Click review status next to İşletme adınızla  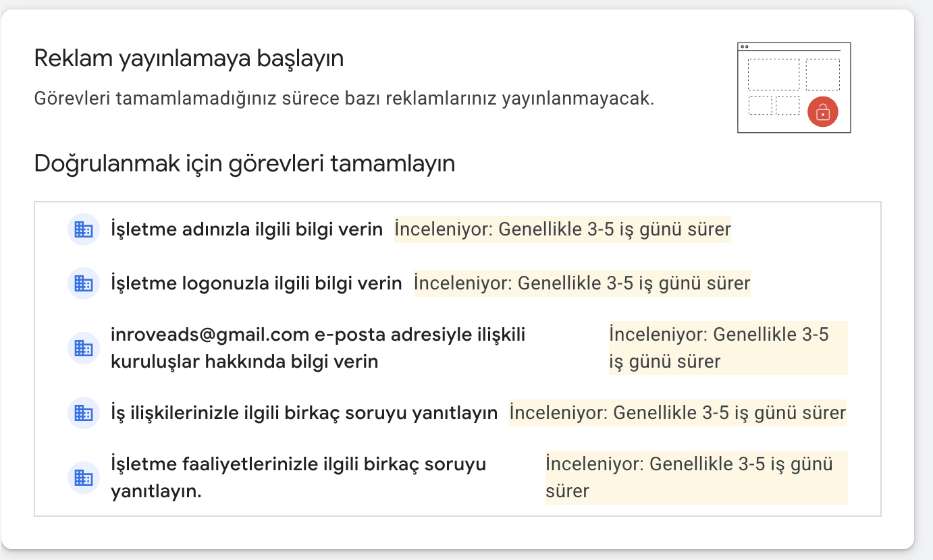pyautogui.click(x=563, y=229)
